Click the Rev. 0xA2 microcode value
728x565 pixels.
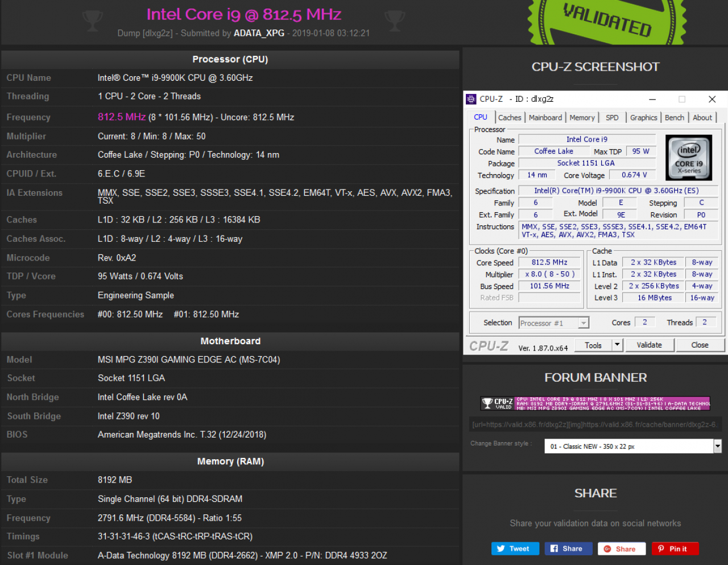click(x=117, y=258)
